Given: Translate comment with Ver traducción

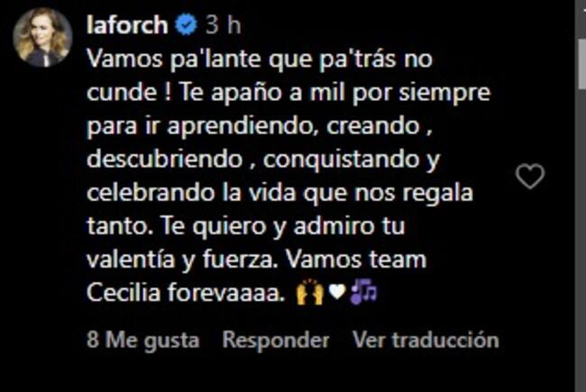Looking at the screenshot, I should [x=426, y=340].
